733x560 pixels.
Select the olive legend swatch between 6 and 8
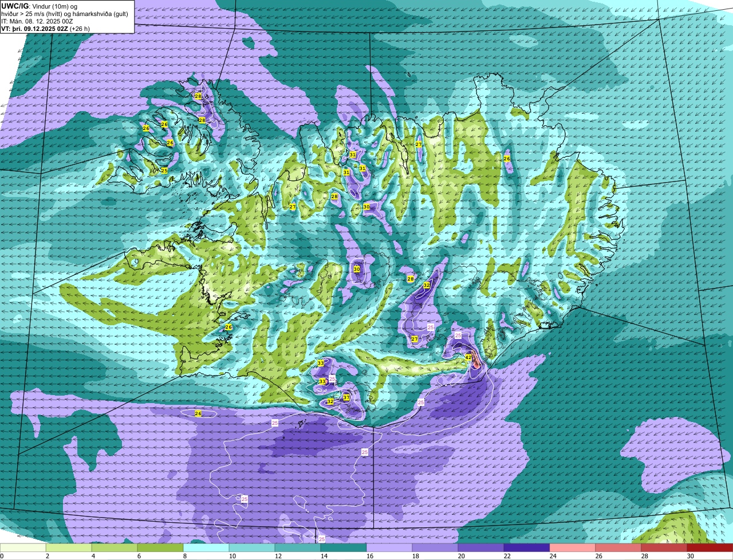pos(160,547)
